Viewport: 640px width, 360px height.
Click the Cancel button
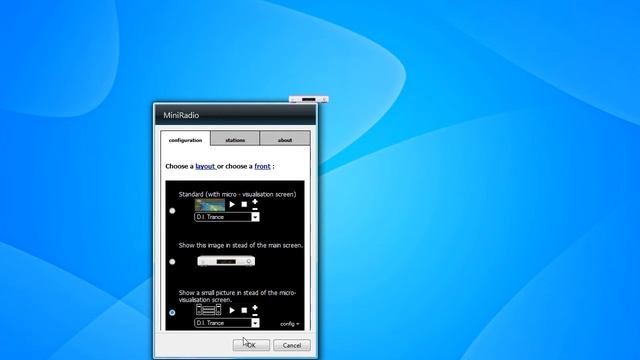click(x=292, y=345)
